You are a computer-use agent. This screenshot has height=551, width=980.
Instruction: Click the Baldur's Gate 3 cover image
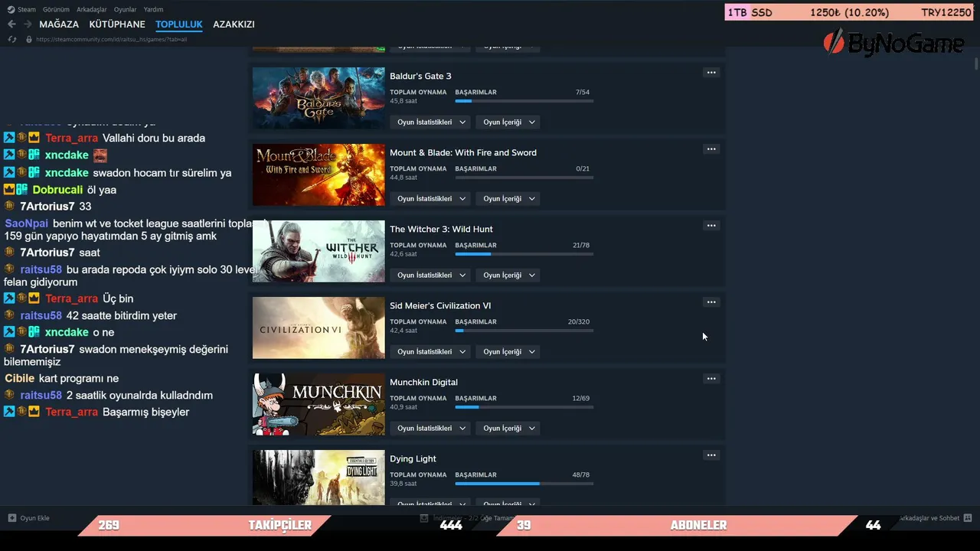318,98
